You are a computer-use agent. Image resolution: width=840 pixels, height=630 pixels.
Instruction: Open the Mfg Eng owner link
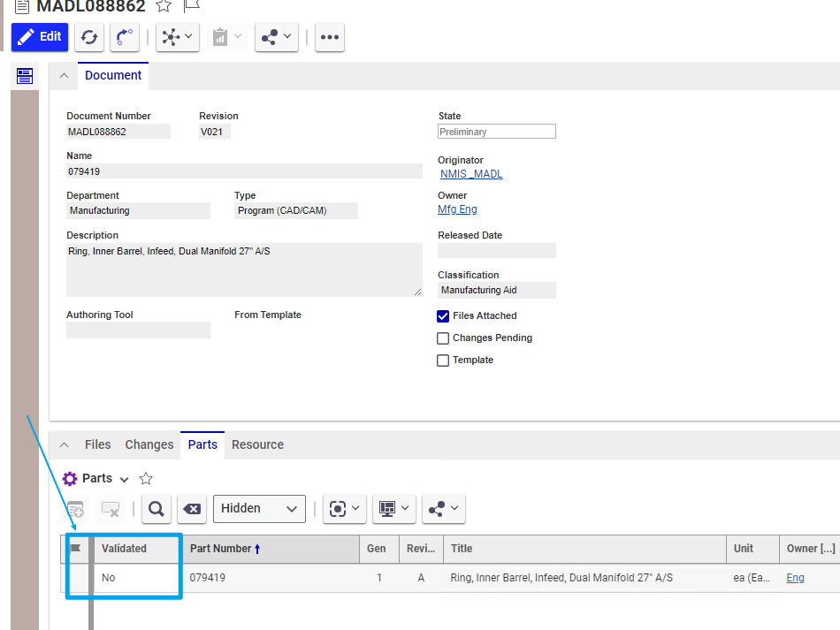457,209
